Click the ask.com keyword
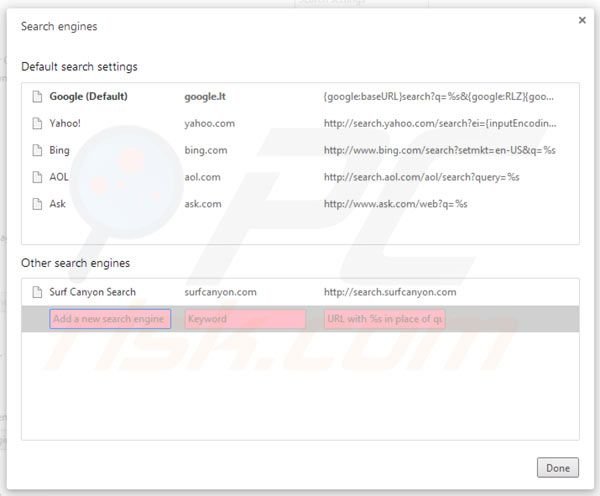This screenshot has width=600, height=496. point(203,204)
